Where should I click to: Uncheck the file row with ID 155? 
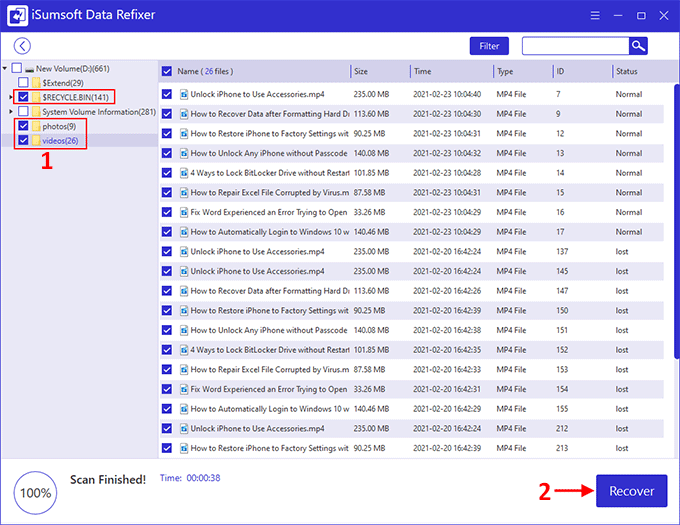coord(167,409)
